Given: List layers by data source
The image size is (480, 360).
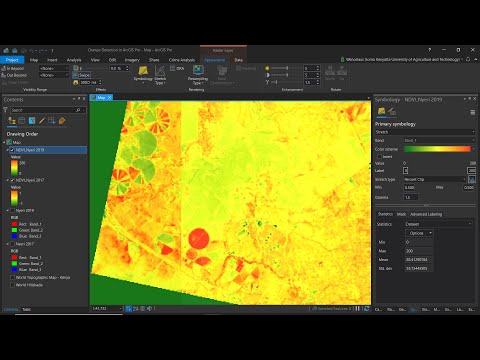Looking at the screenshot, I should [22, 121].
